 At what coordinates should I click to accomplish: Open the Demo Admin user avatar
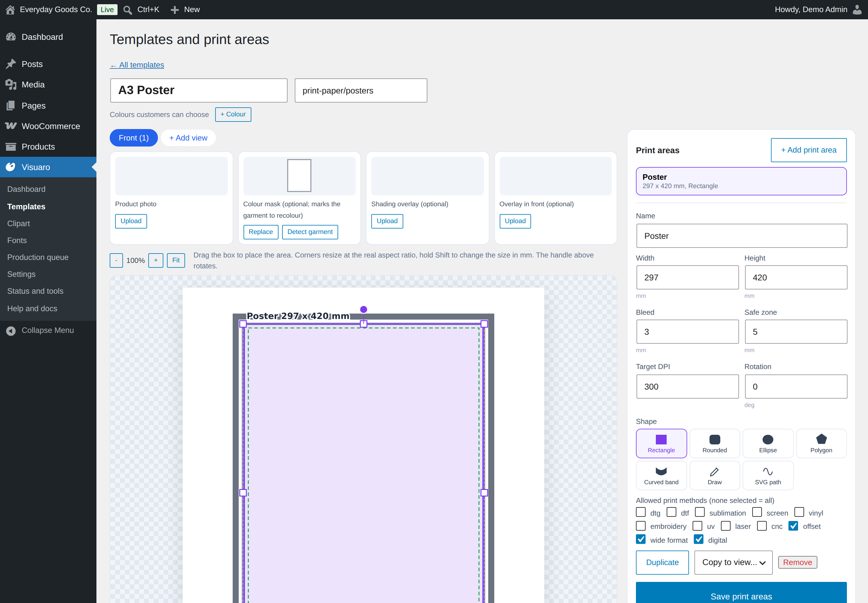point(857,9)
